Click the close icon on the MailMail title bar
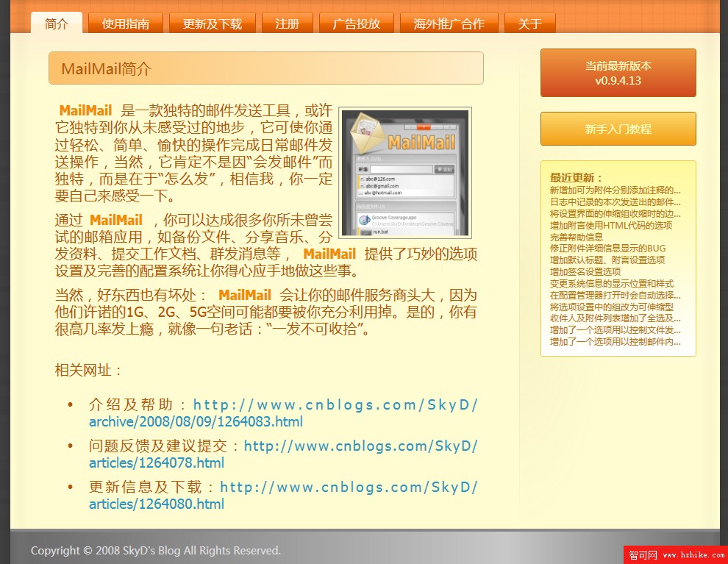Image resolution: width=728 pixels, height=564 pixels. click(x=450, y=127)
